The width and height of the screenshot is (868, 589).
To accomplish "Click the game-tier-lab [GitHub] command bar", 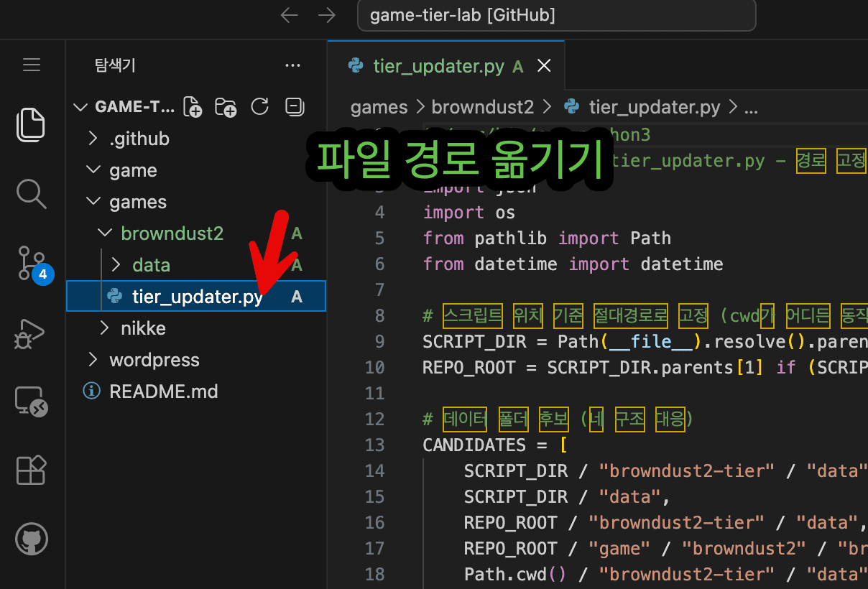I will 556,15.
